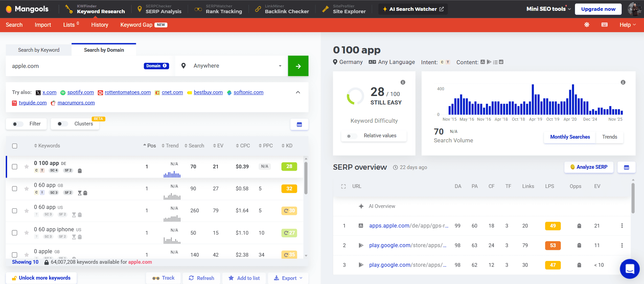The height and width of the screenshot is (284, 644).
Task: Open the Export dropdown
Action: [288, 278]
